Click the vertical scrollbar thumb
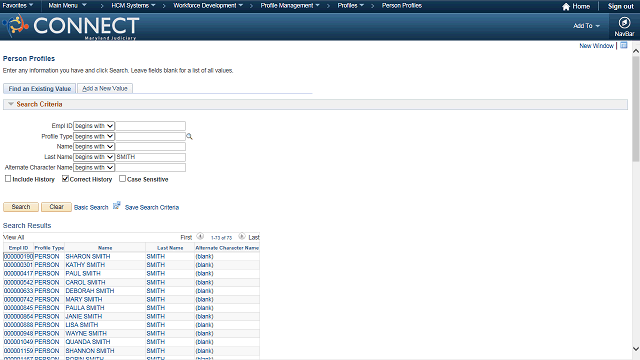 pyautogui.click(x=636, y=109)
